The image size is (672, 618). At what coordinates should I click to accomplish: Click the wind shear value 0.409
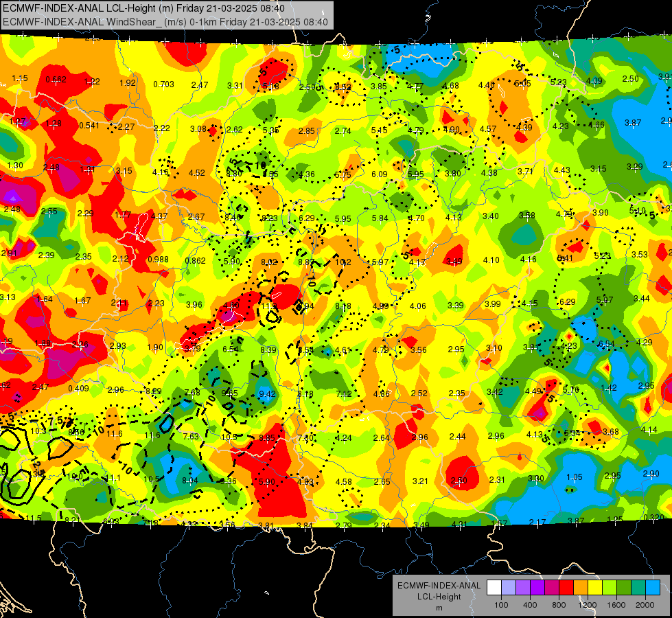(78, 389)
